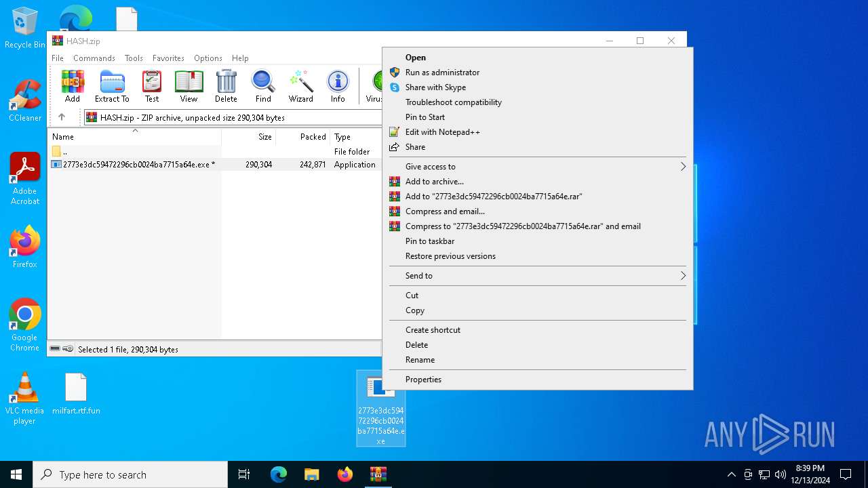868x488 pixels.
Task: Choose Compress and email... option
Action: [537, 211]
